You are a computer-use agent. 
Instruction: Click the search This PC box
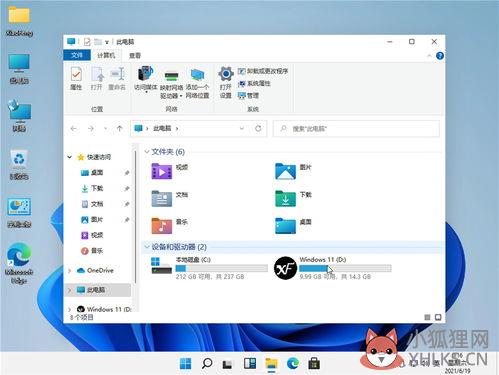tap(356, 129)
